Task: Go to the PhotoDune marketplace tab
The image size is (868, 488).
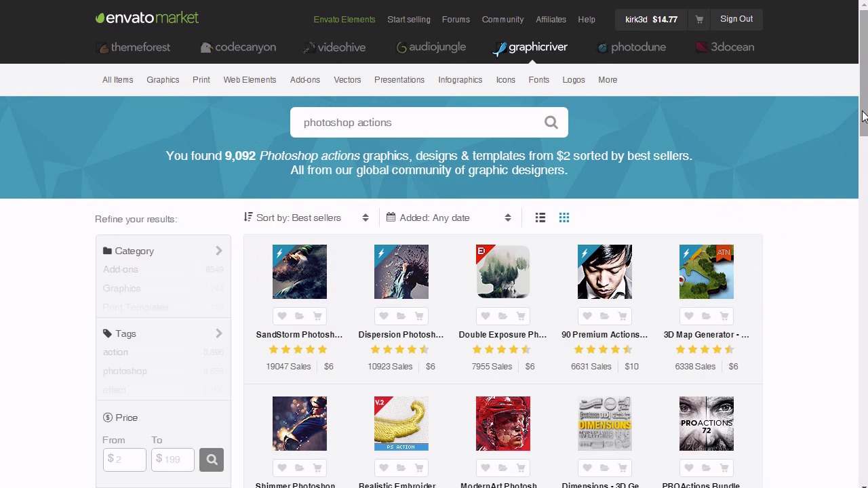Action: (631, 47)
